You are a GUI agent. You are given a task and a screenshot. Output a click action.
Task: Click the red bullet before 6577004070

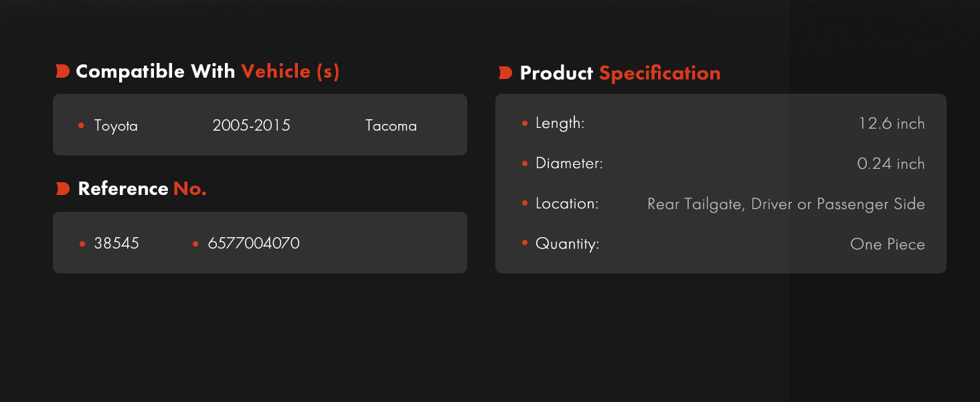pyautogui.click(x=195, y=244)
